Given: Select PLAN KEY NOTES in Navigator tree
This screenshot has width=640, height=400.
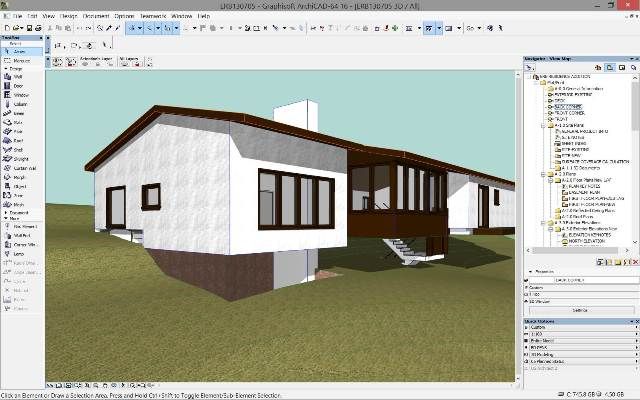Looking at the screenshot, I should pos(584,186).
